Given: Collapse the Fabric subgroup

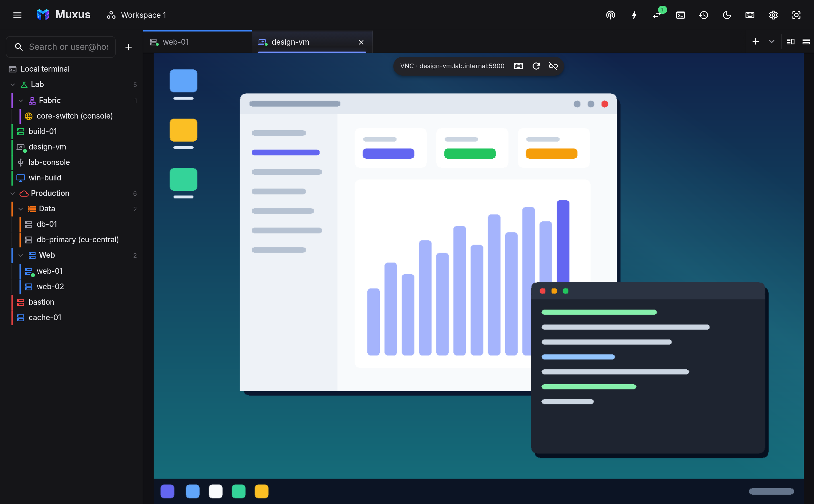Looking at the screenshot, I should [x=21, y=101].
